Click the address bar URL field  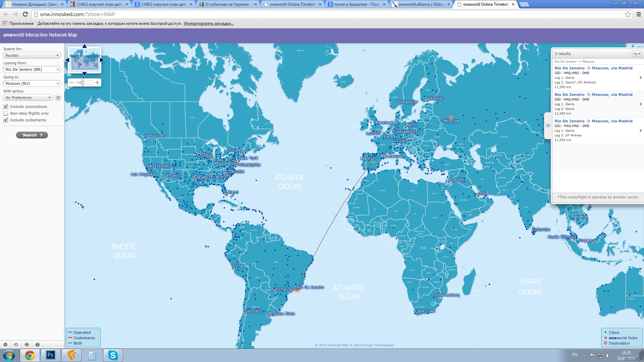pyautogui.click(x=329, y=14)
